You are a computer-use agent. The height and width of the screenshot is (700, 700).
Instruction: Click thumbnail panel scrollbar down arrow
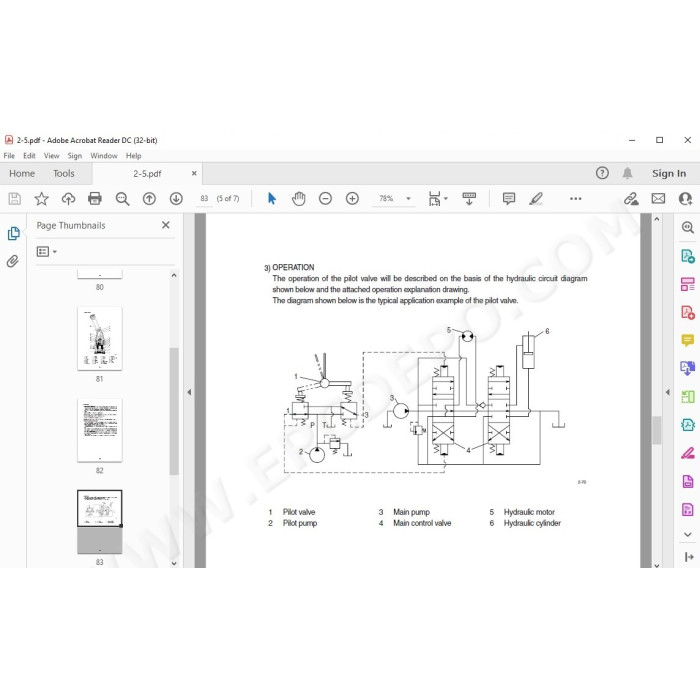pyautogui.click(x=174, y=563)
